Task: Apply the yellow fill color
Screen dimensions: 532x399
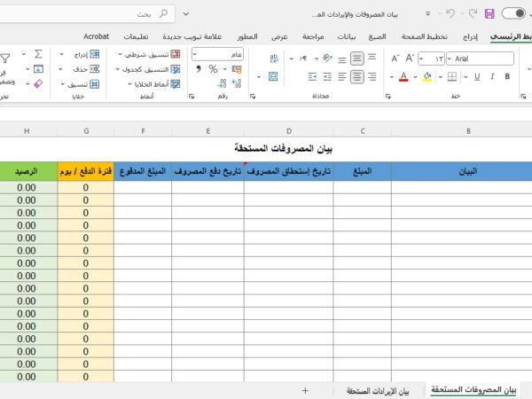Action: coord(427,77)
